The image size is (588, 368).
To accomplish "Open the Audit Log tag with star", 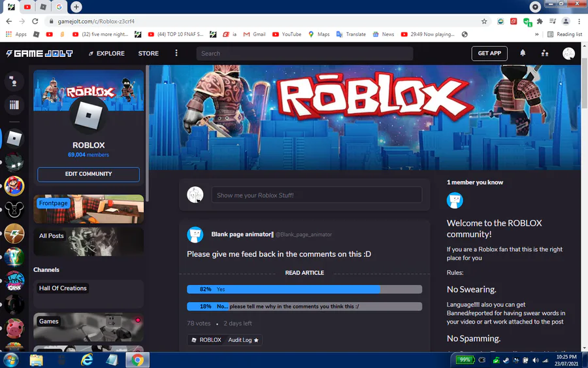I will click(243, 340).
